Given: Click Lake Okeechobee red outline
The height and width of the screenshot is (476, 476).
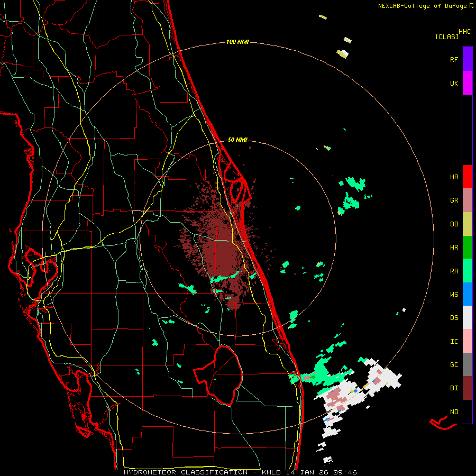Looking at the screenshot, I should point(218,376).
